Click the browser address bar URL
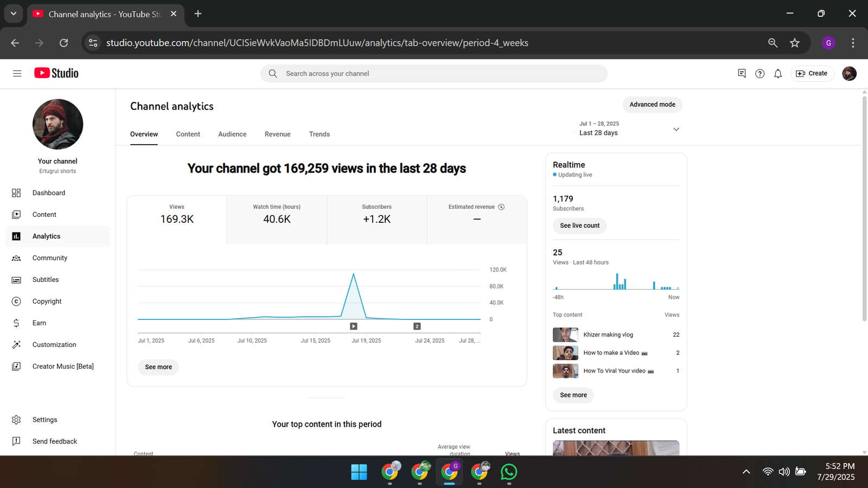This screenshot has width=868, height=488. [317, 43]
